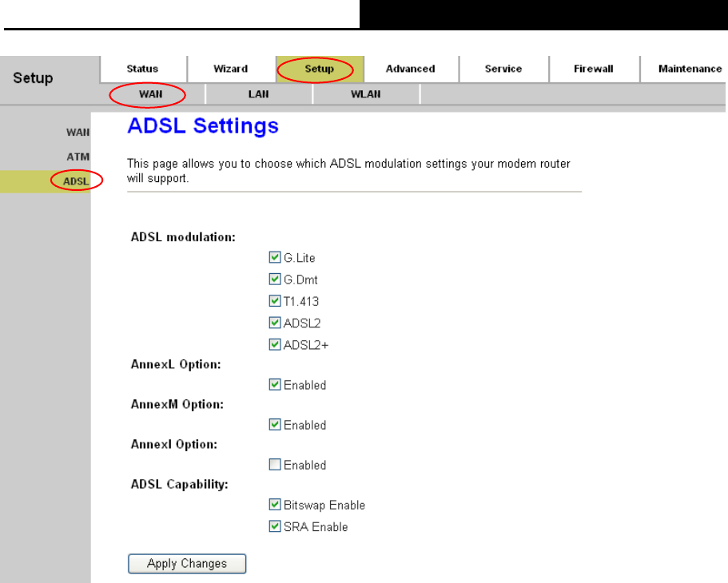The height and width of the screenshot is (583, 728).
Task: Select the LAN sub-tab
Action: click(x=259, y=94)
